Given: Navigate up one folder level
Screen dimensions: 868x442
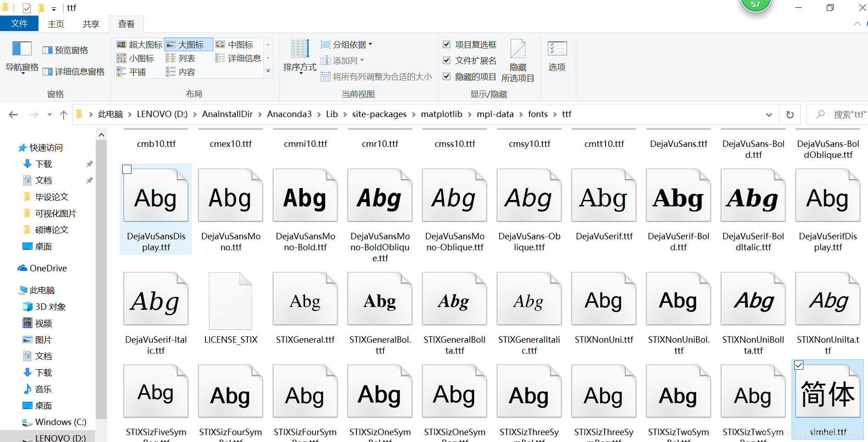Looking at the screenshot, I should pyautogui.click(x=63, y=114).
